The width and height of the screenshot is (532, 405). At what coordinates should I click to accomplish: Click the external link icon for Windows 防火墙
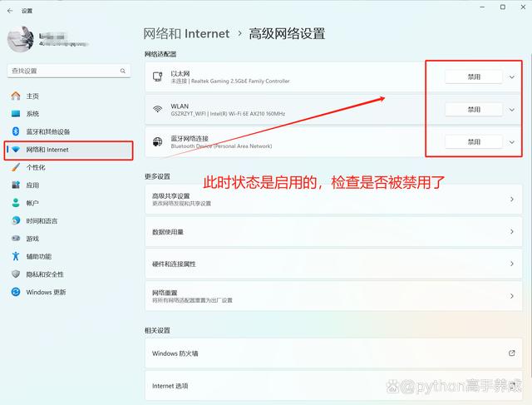coord(512,353)
